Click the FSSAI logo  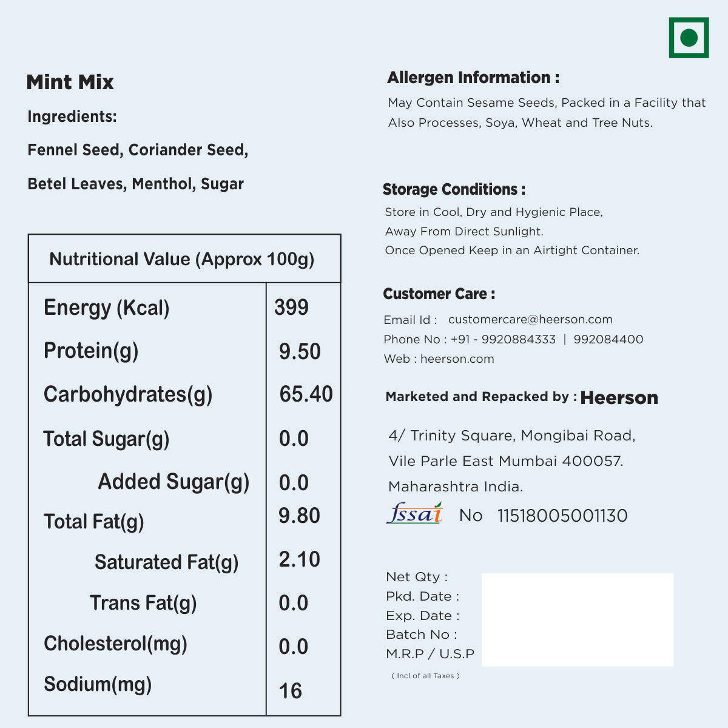[415, 514]
